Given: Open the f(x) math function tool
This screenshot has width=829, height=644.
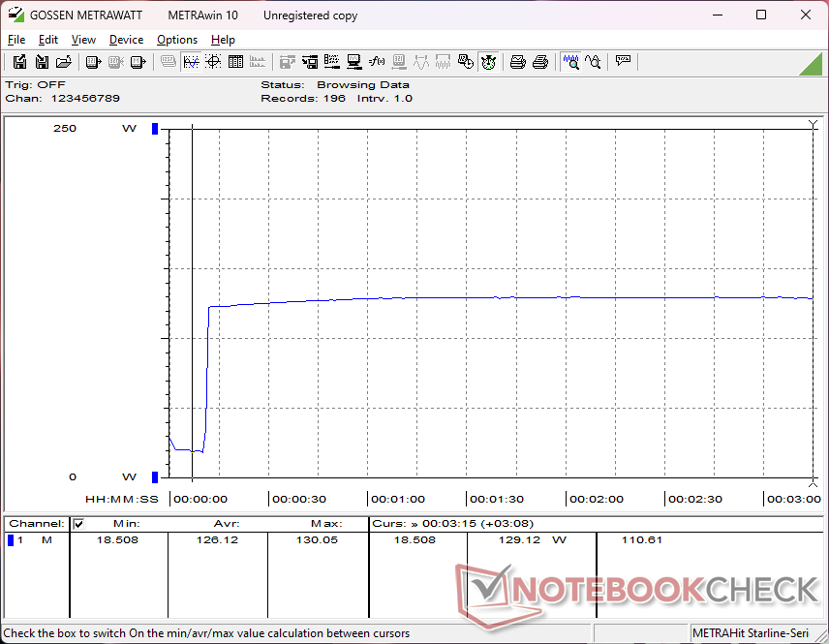Looking at the screenshot, I should pos(377,62).
